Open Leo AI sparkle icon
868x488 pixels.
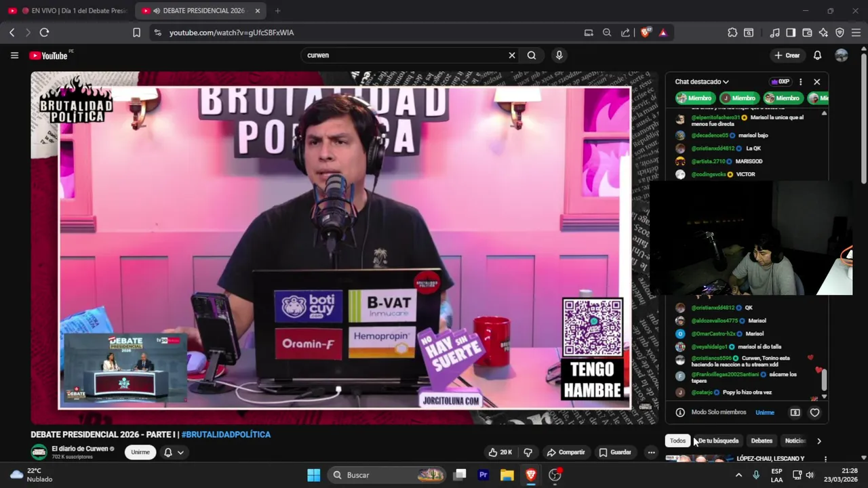tap(823, 33)
